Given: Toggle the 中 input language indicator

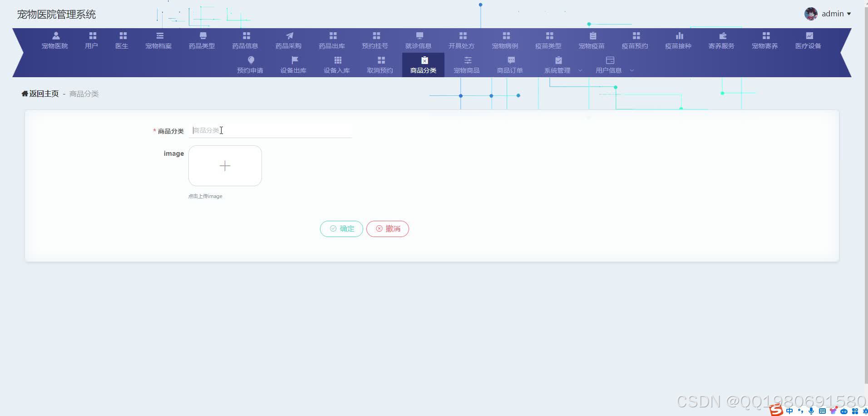Looking at the screenshot, I should [789, 411].
